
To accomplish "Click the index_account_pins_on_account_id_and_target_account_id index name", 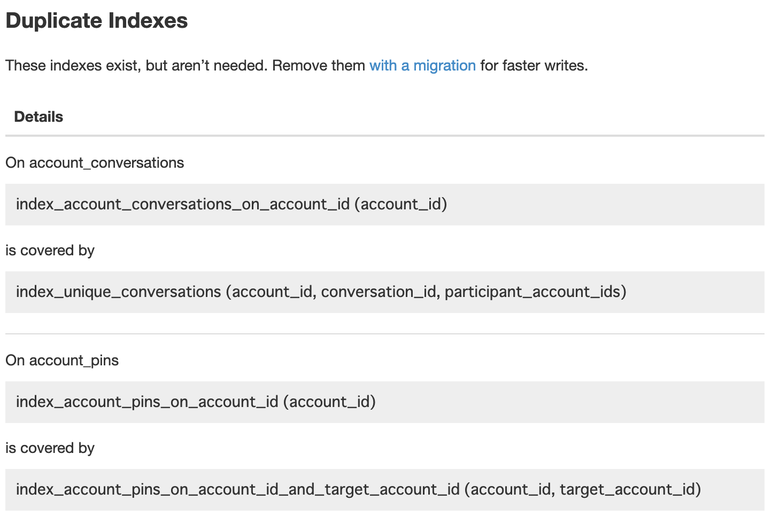I will point(237,489).
